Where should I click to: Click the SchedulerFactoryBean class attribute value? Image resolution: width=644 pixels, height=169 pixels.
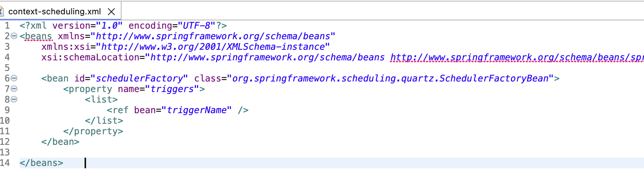[x=390, y=78]
